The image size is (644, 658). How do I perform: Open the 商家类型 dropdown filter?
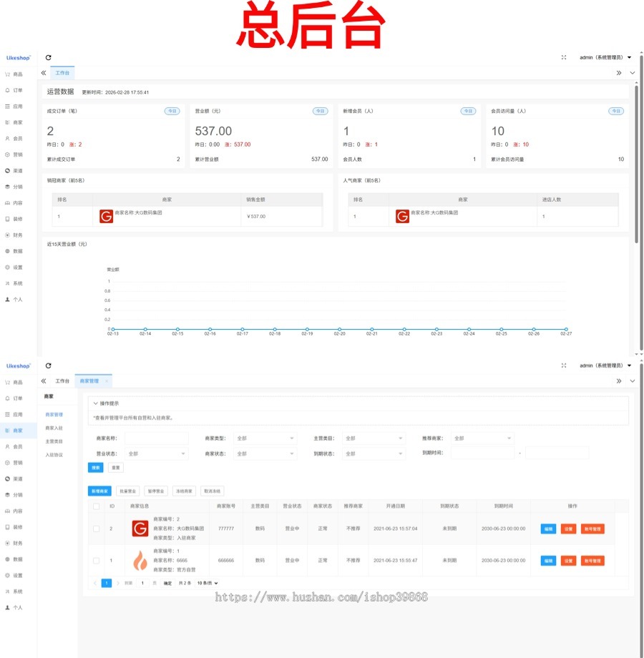click(x=265, y=438)
